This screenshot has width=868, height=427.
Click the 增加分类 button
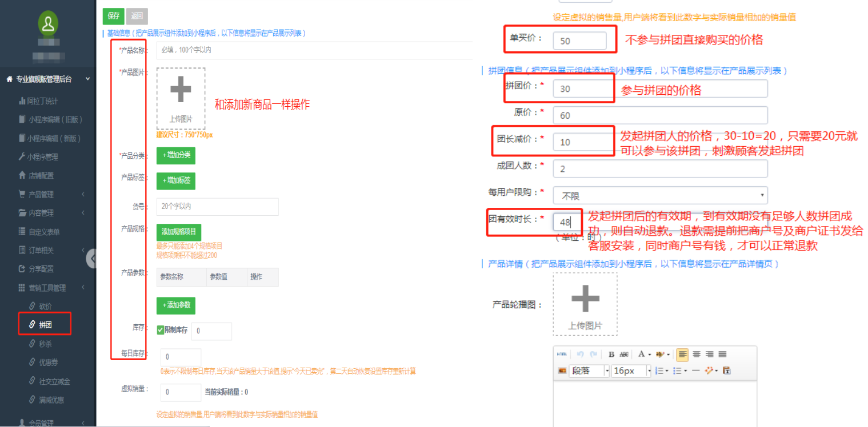pyautogui.click(x=176, y=155)
